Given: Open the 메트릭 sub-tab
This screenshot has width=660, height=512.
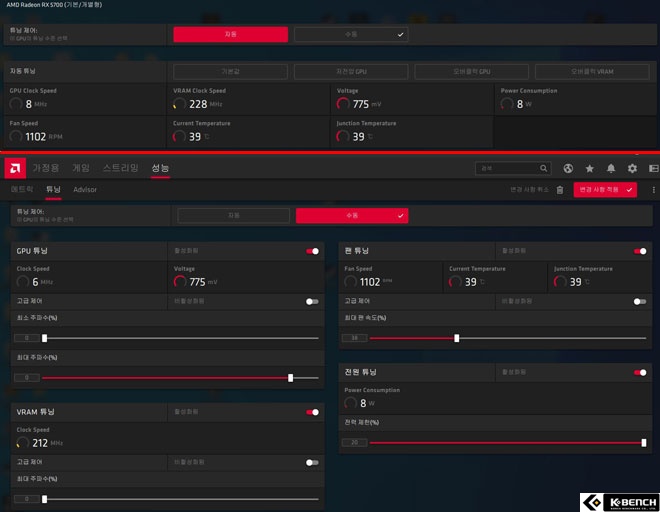Looking at the screenshot, I should click(x=22, y=189).
